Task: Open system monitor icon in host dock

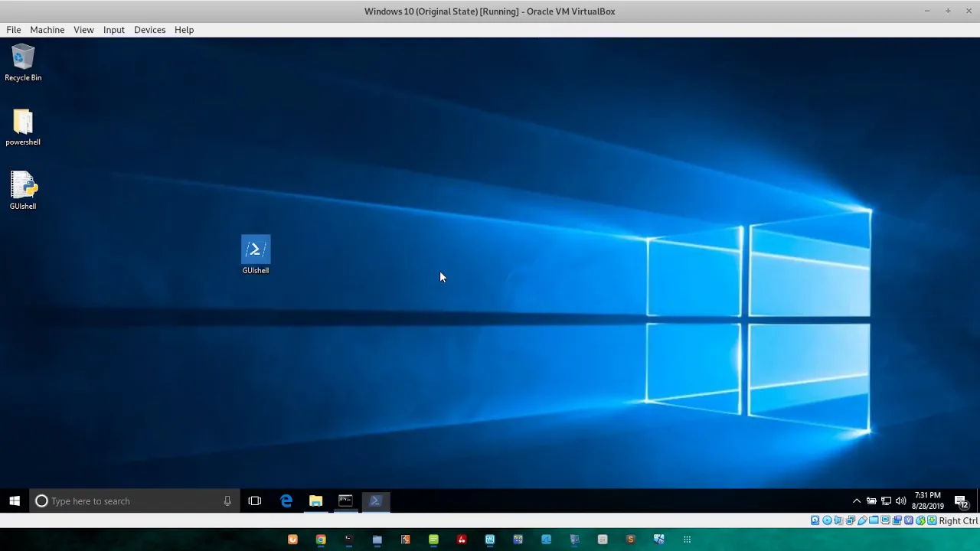Action: (x=490, y=540)
